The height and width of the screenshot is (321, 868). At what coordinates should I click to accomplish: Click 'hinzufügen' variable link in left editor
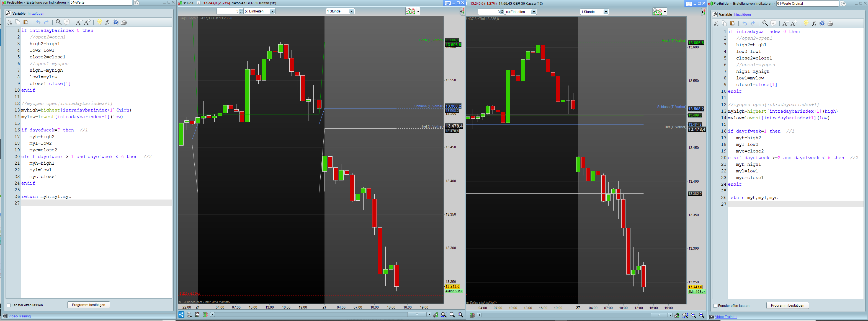pos(36,14)
